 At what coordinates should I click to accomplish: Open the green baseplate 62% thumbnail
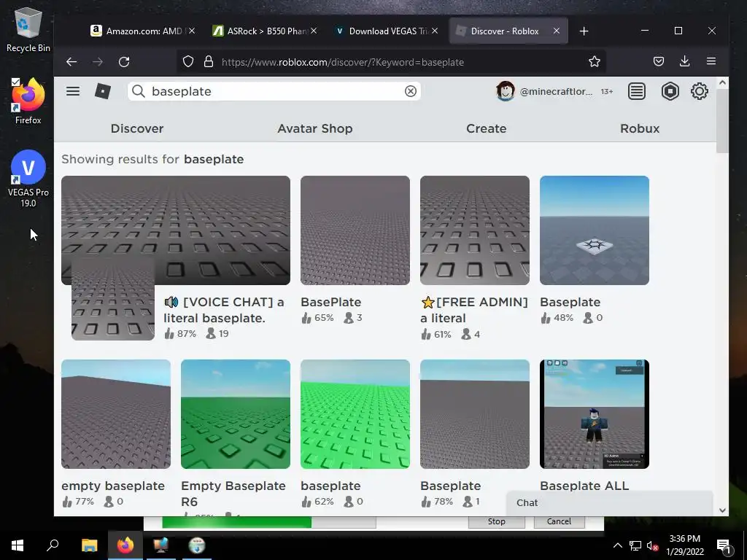355,414
